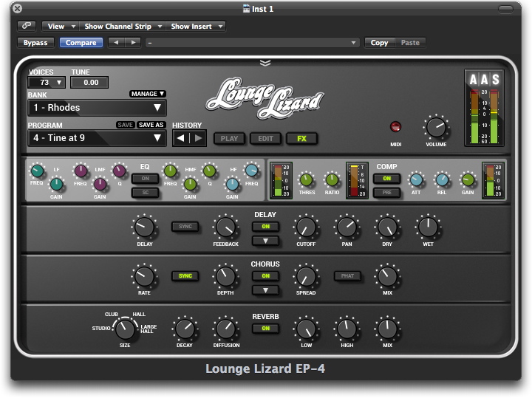The width and height of the screenshot is (532, 398).
Task: Step forward in program history
Action: click(x=198, y=138)
